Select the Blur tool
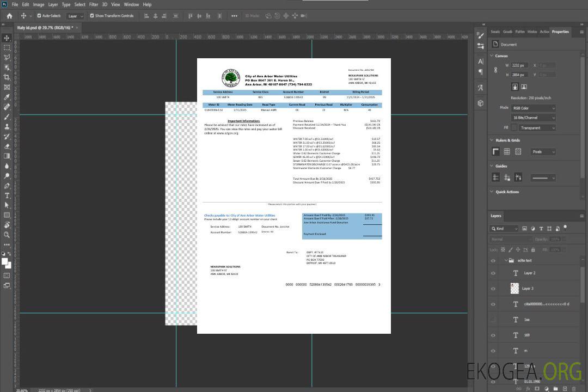 coord(7,166)
